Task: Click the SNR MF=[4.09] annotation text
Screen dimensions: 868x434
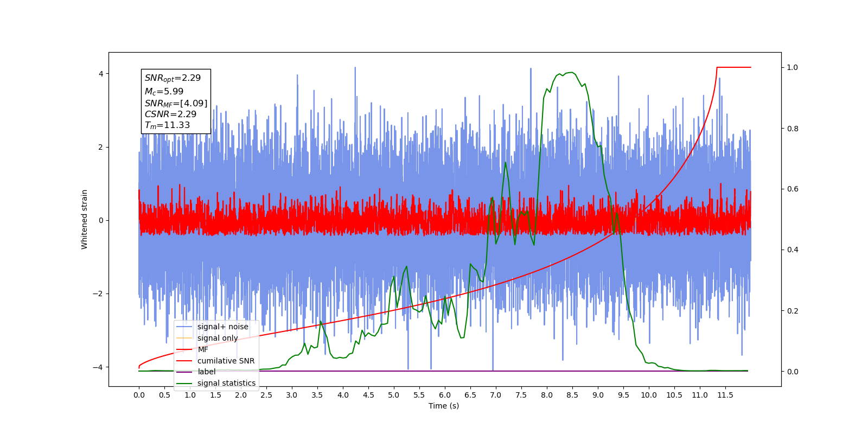Action: coord(176,103)
